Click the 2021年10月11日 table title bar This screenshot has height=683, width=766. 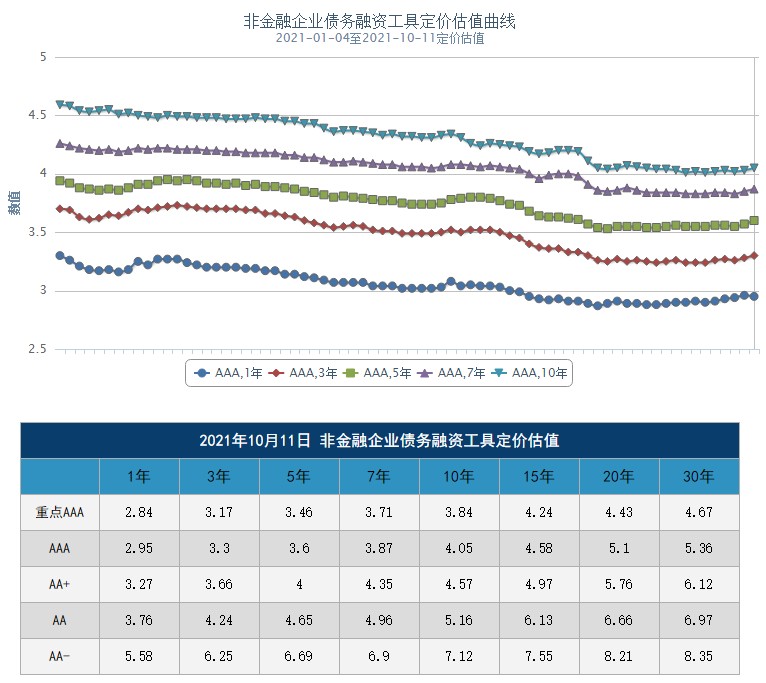[379, 440]
